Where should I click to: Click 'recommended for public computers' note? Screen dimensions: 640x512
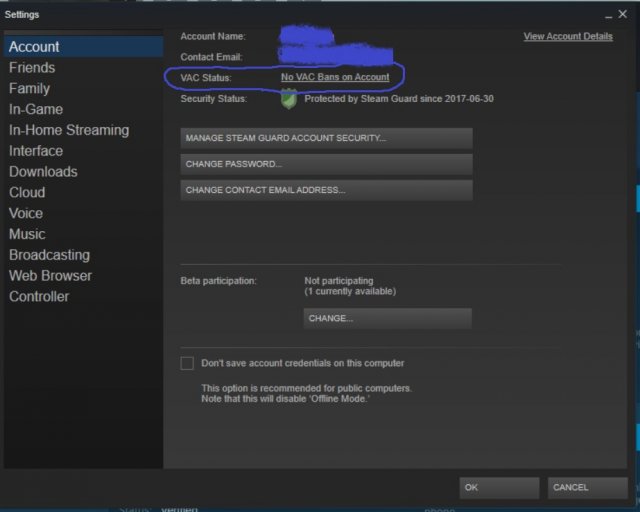click(307, 388)
